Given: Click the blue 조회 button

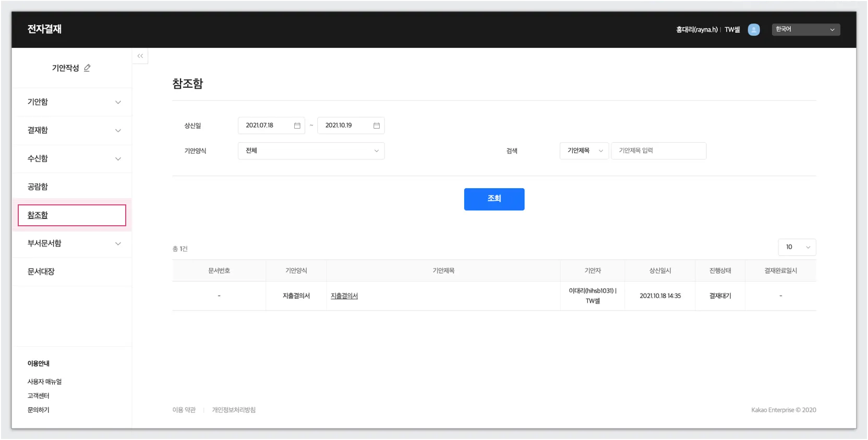Looking at the screenshot, I should click(494, 199).
